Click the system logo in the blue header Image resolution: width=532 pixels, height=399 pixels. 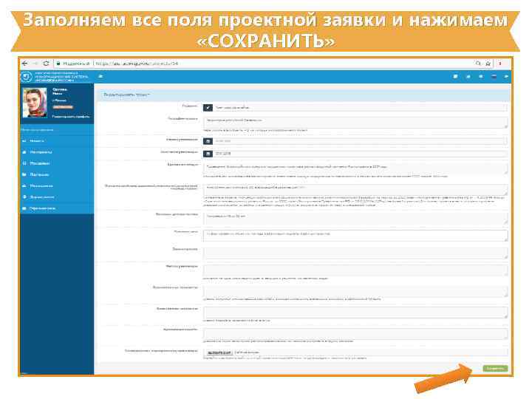coord(27,77)
